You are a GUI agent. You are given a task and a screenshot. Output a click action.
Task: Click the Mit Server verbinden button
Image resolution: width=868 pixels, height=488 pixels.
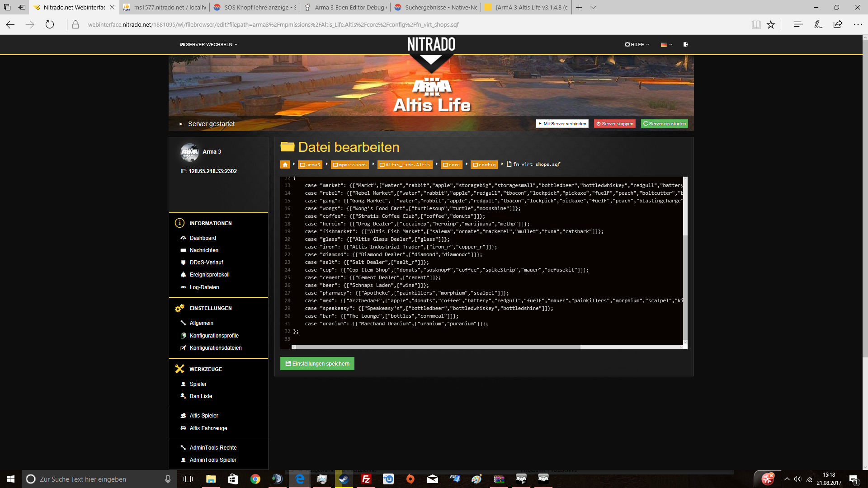pyautogui.click(x=562, y=124)
